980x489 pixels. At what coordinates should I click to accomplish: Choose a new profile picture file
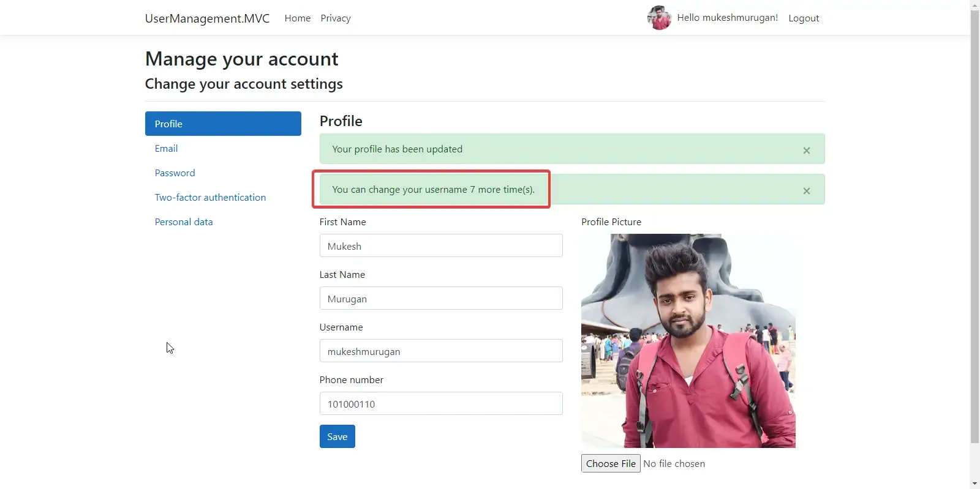(x=610, y=463)
